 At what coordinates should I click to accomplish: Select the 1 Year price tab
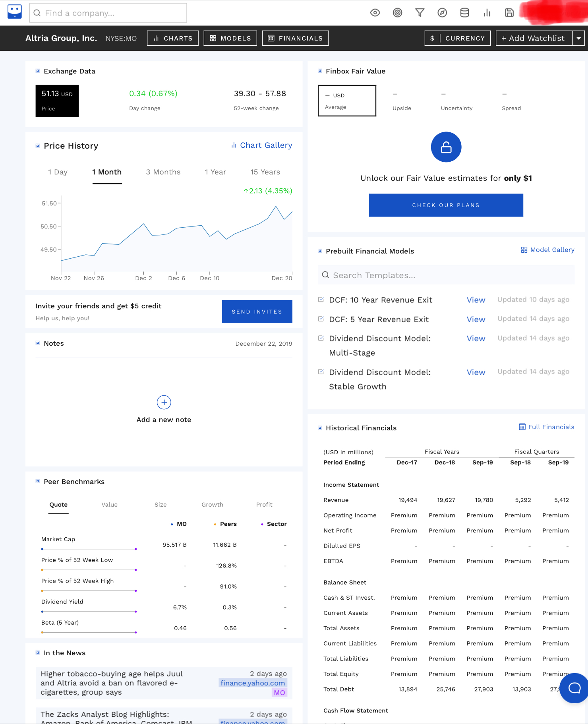[x=215, y=172]
